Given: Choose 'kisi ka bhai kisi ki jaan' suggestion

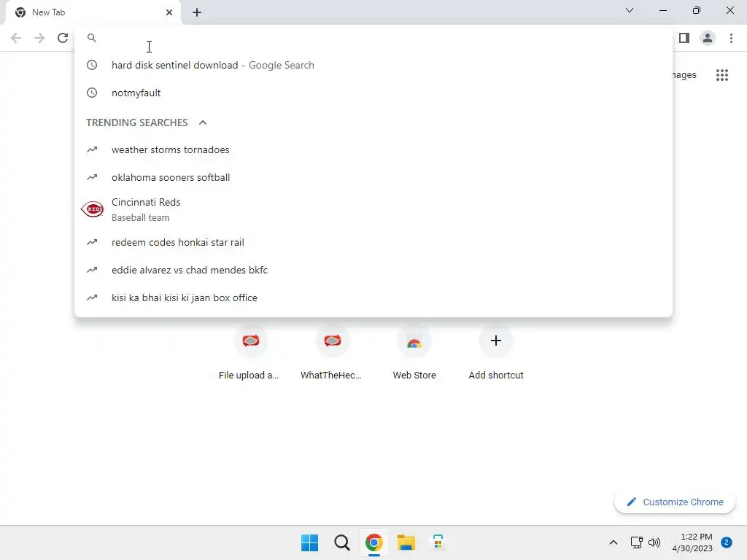Looking at the screenshot, I should (x=373, y=297).
